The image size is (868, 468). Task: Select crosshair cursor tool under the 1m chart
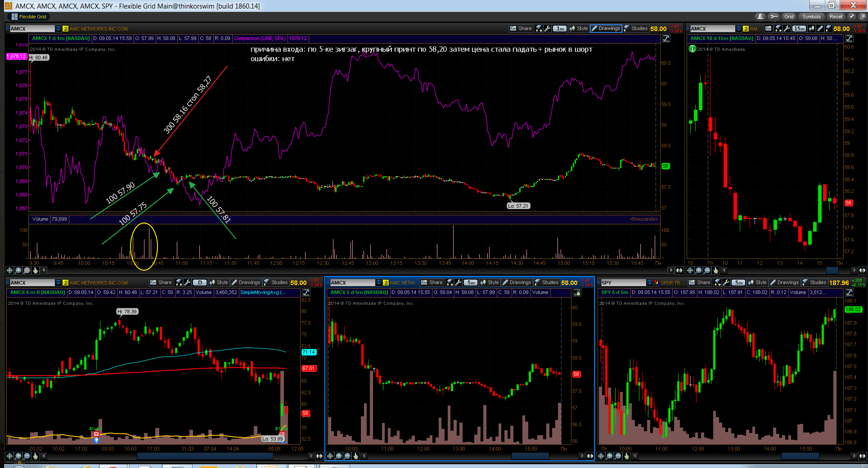point(9,270)
